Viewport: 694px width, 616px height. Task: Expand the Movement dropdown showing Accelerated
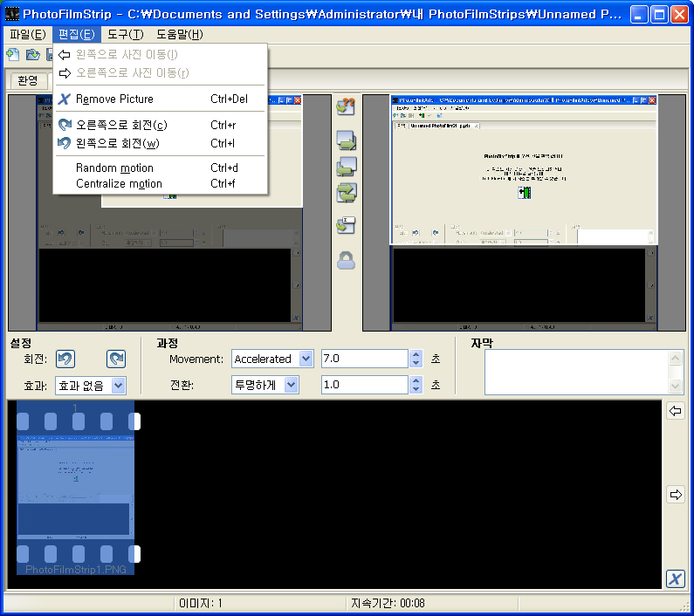click(x=306, y=359)
